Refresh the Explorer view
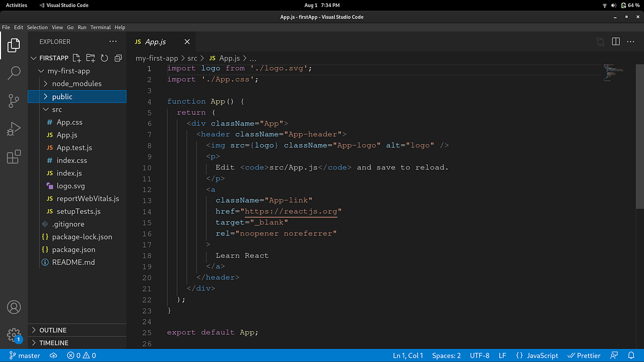 tap(104, 58)
